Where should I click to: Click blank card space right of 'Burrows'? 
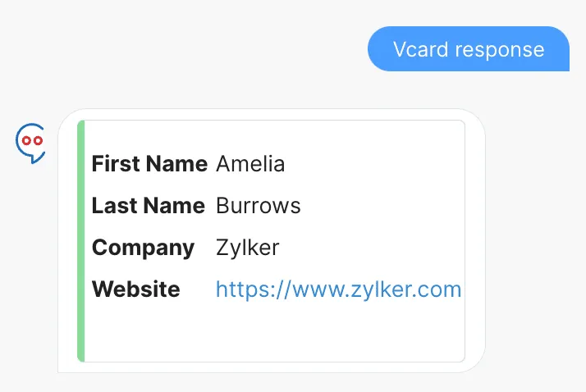(378, 205)
